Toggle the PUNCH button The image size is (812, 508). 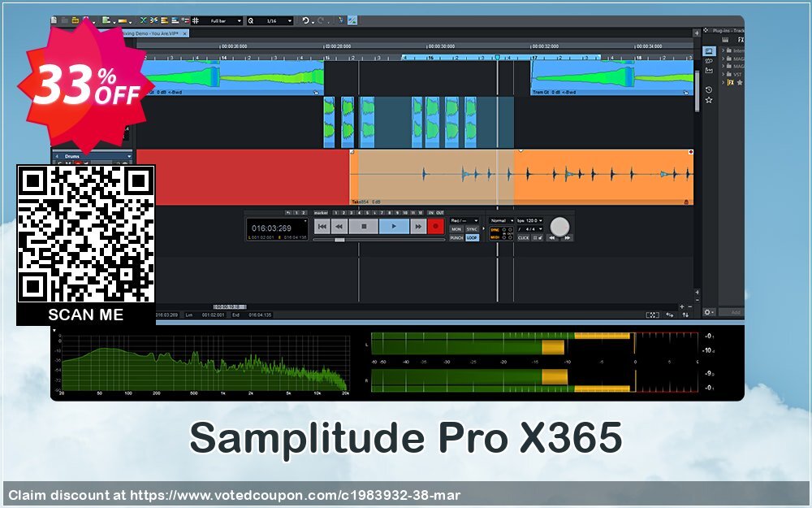pos(456,238)
